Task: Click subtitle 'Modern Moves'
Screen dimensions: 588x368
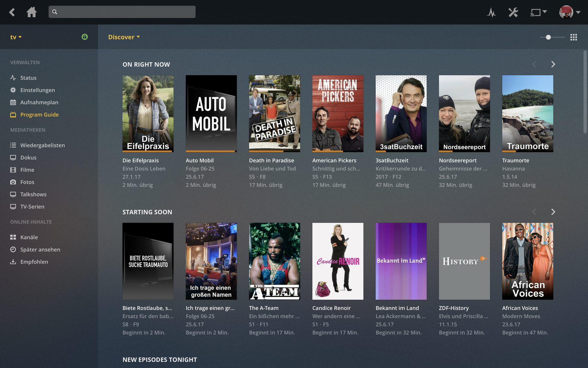Action: coord(521,316)
